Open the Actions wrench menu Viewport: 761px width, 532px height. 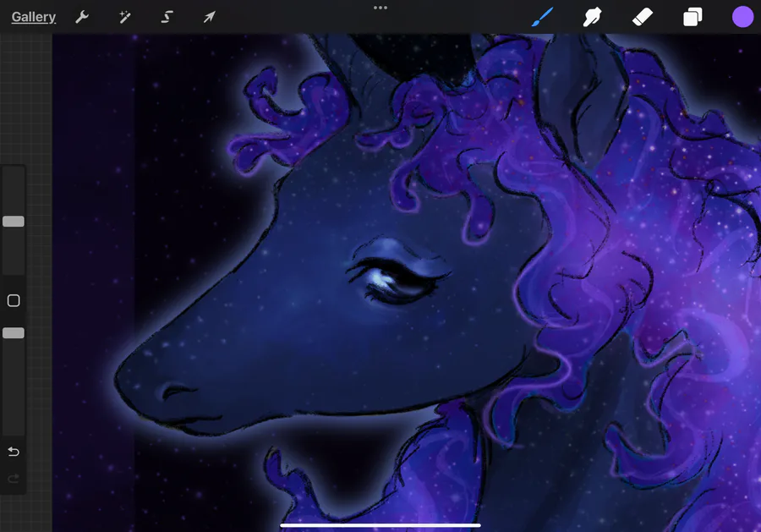tap(82, 17)
